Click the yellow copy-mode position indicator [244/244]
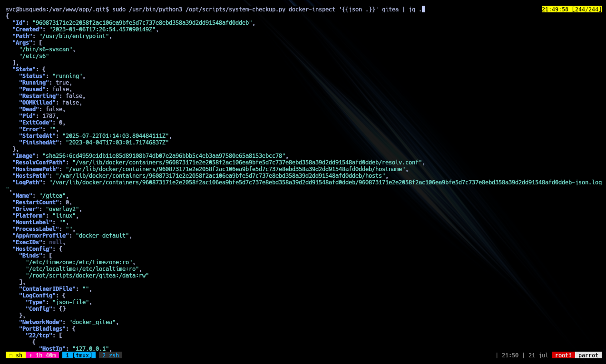This screenshot has height=364, width=606. click(x=572, y=9)
